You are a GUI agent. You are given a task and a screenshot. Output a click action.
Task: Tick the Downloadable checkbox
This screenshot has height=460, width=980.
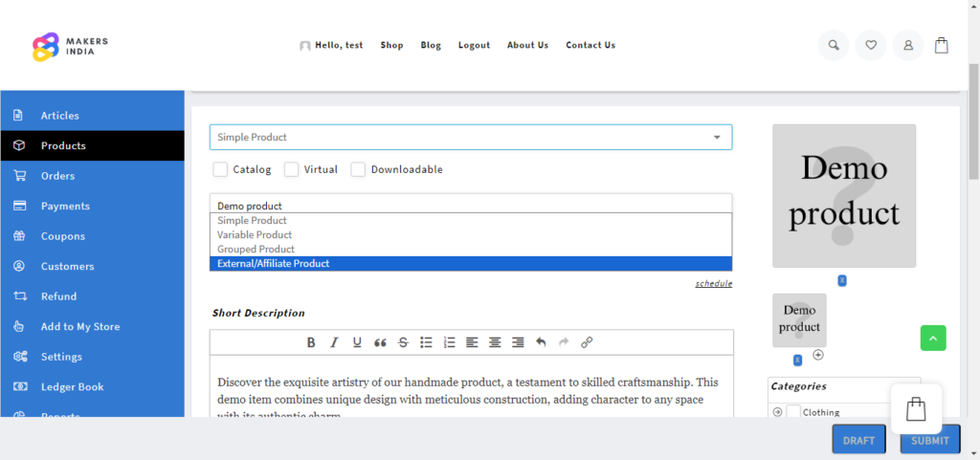click(x=358, y=169)
